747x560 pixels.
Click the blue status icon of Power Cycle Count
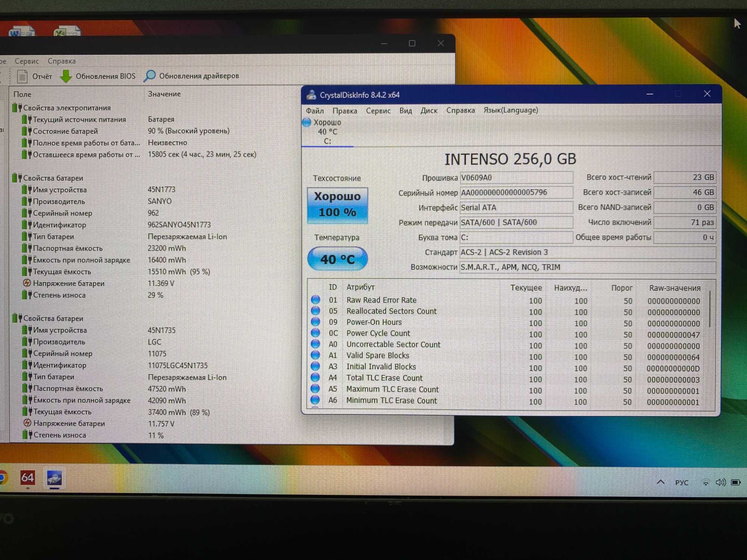point(316,333)
